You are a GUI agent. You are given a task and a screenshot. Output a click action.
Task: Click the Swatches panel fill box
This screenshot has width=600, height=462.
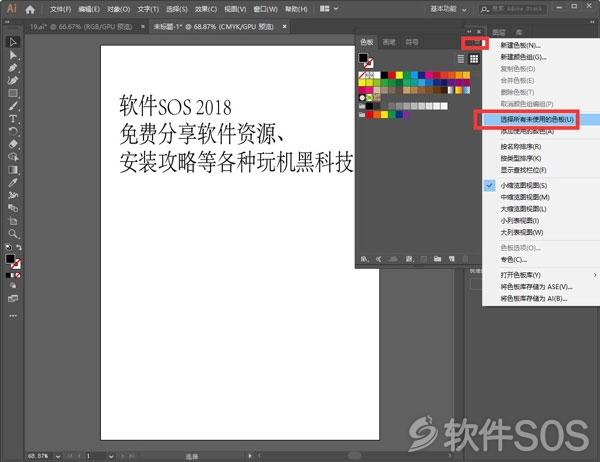[x=363, y=58]
